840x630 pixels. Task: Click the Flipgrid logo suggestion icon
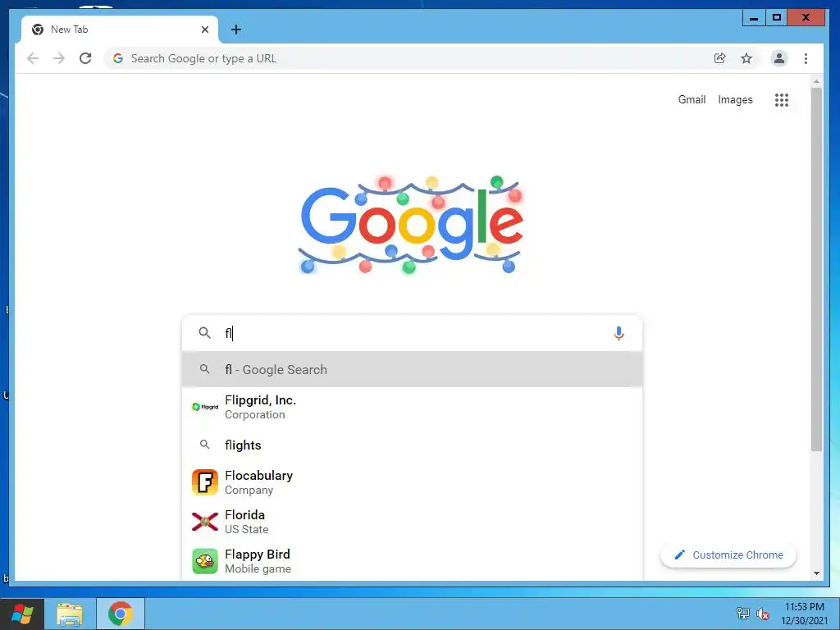(205, 407)
